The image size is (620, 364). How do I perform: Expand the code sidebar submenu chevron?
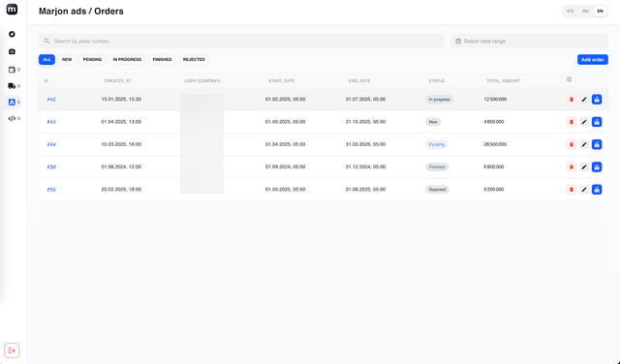pos(18,118)
